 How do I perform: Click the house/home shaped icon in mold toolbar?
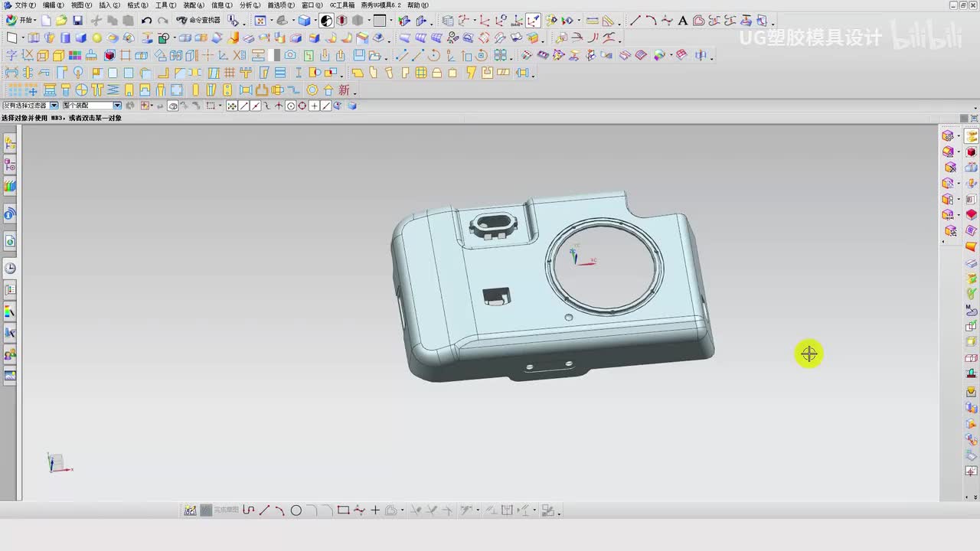click(x=328, y=90)
